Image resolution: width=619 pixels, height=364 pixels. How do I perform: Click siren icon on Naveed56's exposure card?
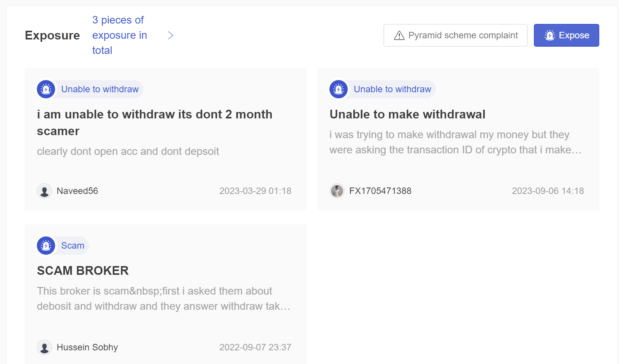[x=46, y=89]
